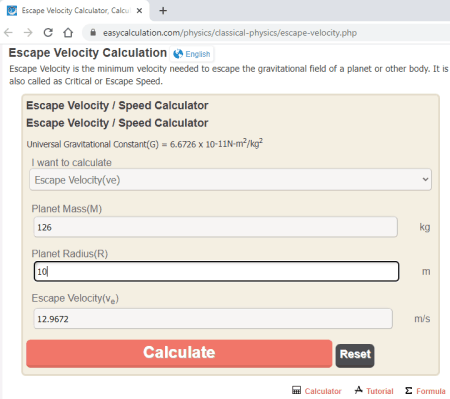Close the Escape Velocity Calculator tab
Viewport: 450px width, 399px height.
click(139, 11)
